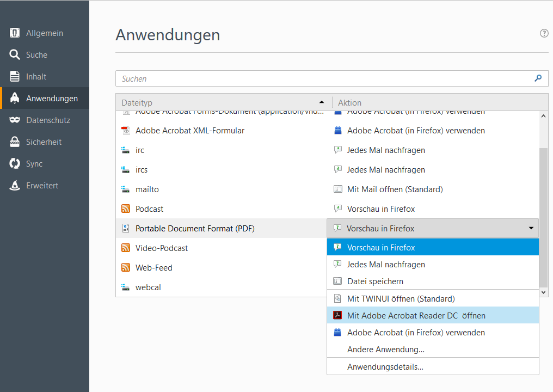
Task: Click the PDF file type icon
Action: coord(126,228)
